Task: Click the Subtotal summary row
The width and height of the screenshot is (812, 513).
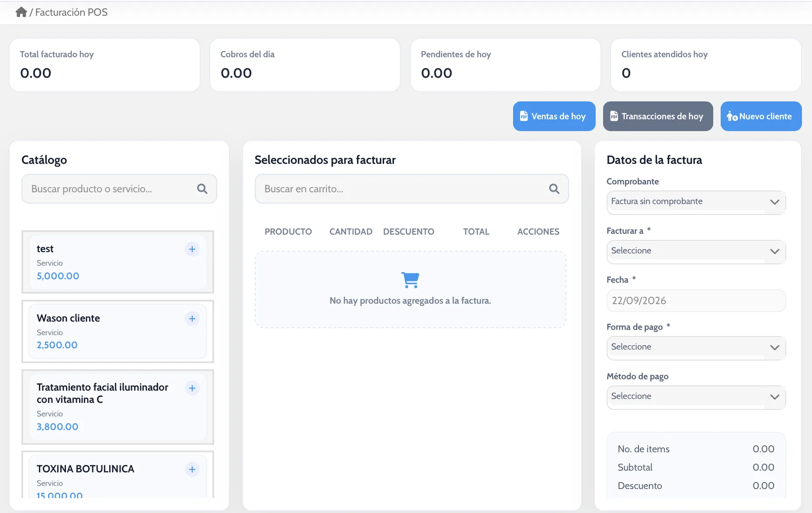Action: click(696, 467)
